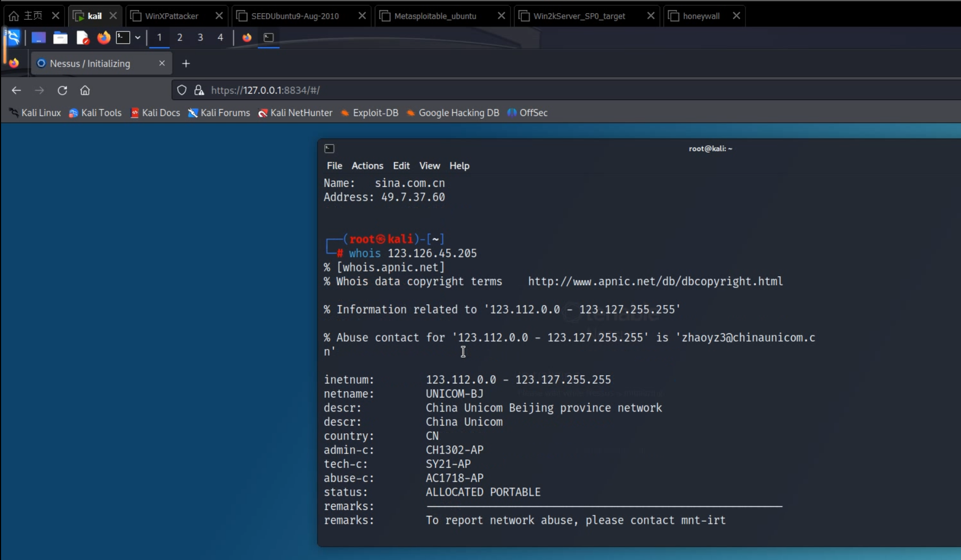This screenshot has width=961, height=560.
Task: Open the file manager from the panel
Action: tap(60, 37)
